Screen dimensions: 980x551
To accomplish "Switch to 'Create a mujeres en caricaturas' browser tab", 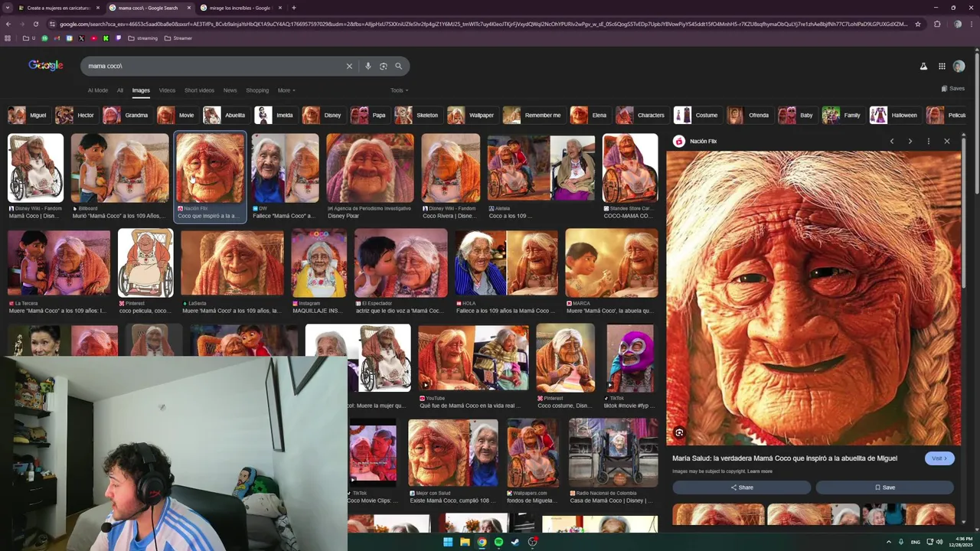I will [x=60, y=8].
